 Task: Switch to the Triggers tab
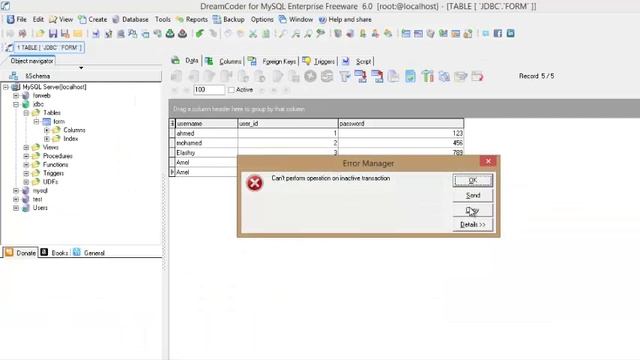point(319,61)
